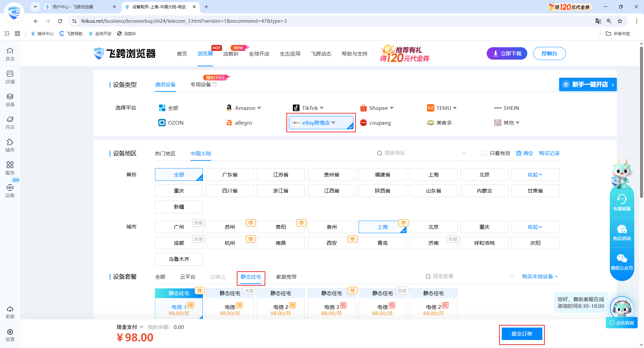Click the 搜索地区 search field
This screenshot has height=348, width=644.
(421, 153)
